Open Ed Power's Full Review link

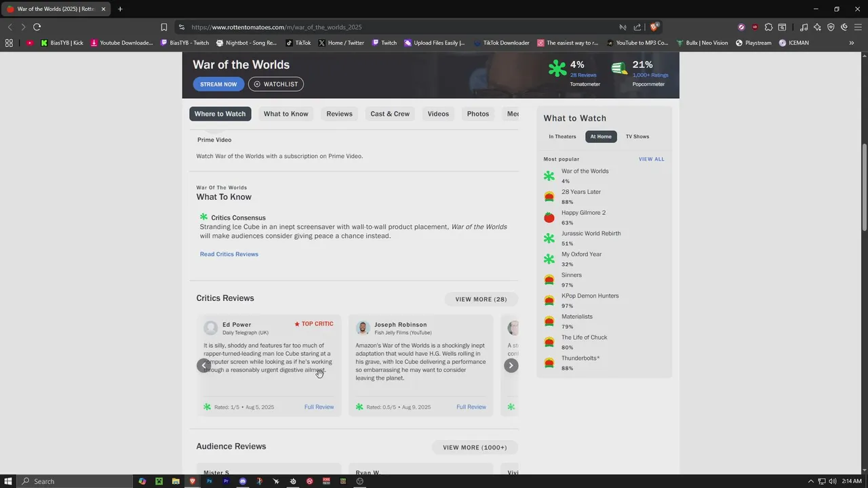point(319,407)
